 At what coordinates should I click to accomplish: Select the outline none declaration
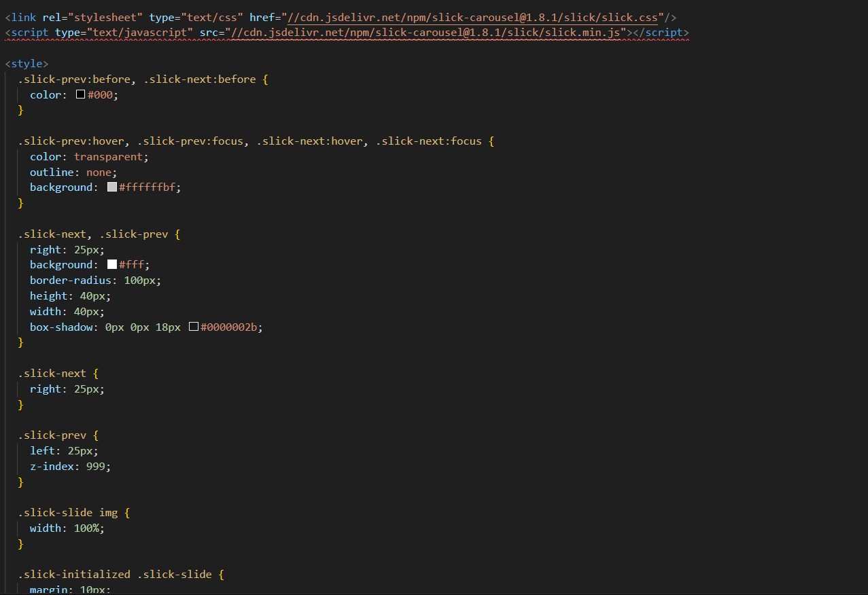73,173
